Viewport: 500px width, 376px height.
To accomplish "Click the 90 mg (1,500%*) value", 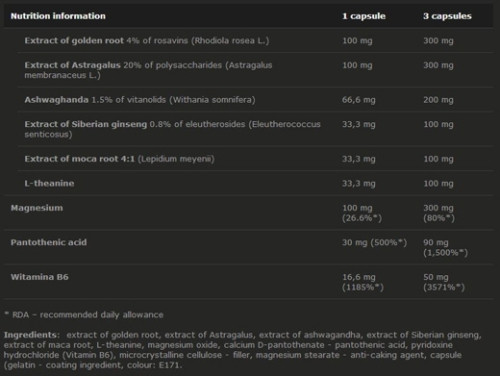I will coord(445,248).
